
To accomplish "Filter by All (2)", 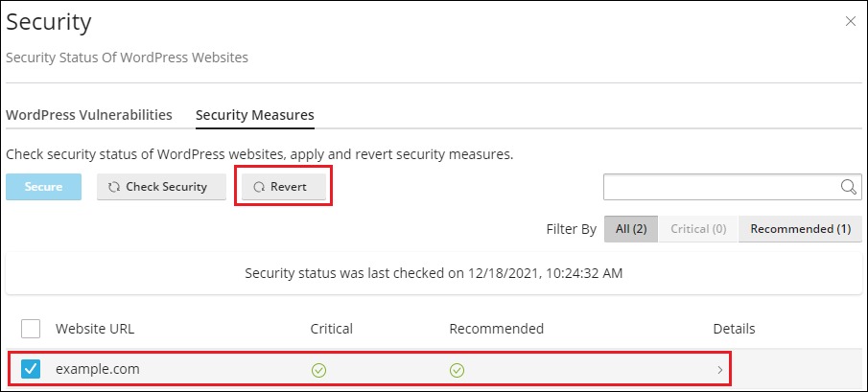I will (631, 229).
